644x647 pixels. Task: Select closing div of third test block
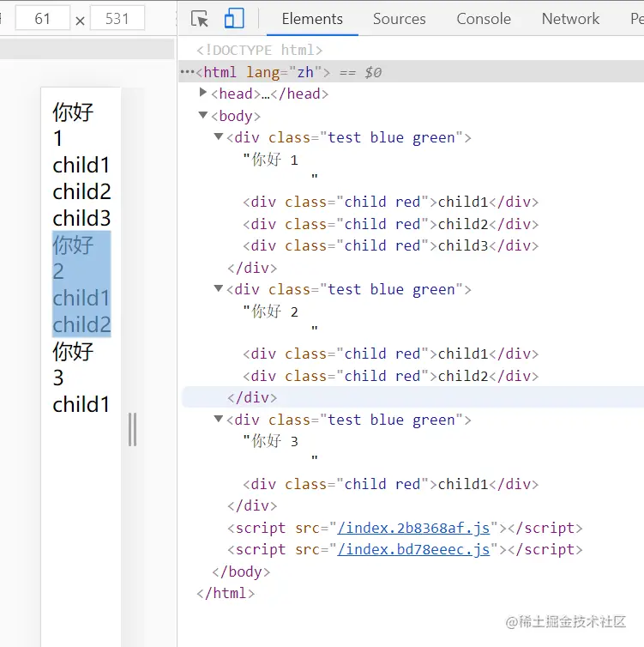[252, 506]
